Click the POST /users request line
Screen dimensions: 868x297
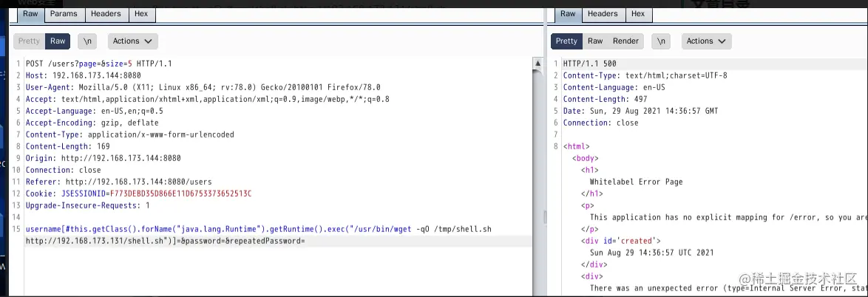(x=98, y=64)
